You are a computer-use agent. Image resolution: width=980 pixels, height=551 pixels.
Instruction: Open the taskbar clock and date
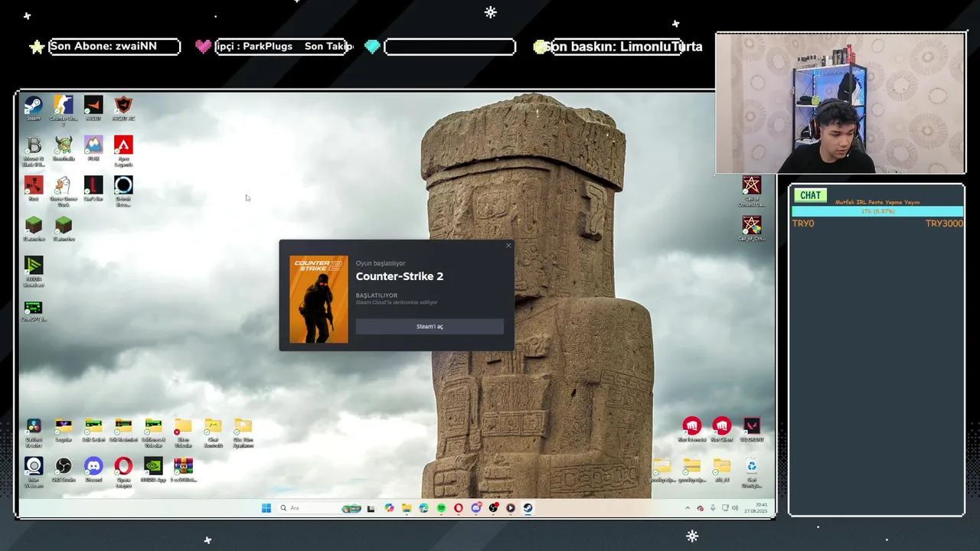point(756,508)
